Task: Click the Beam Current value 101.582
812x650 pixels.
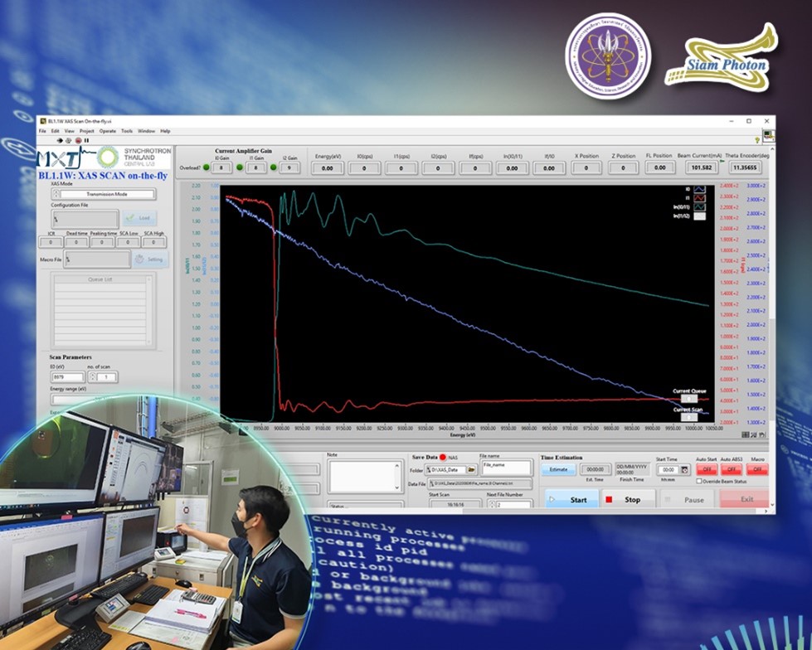Action: click(x=702, y=167)
